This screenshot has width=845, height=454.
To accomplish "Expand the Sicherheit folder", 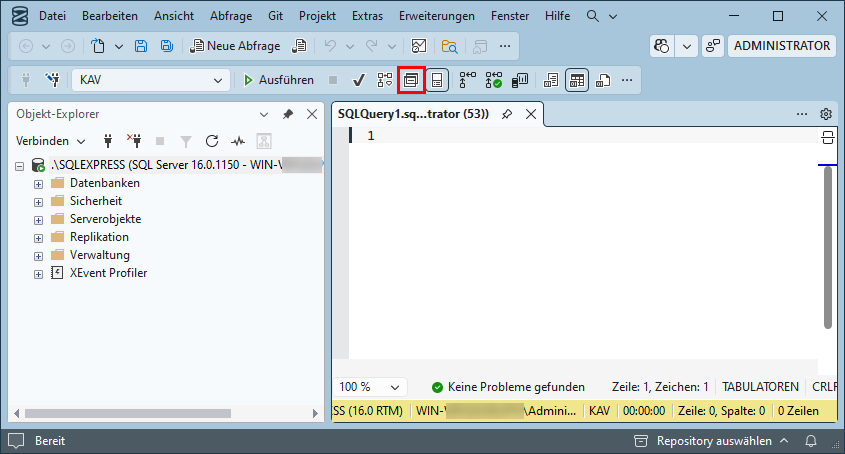I will [x=38, y=202].
